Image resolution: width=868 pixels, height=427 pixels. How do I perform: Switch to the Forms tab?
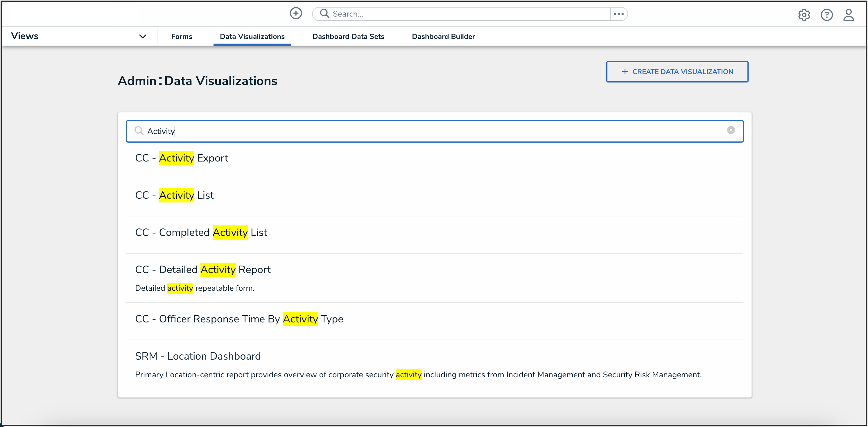pyautogui.click(x=181, y=36)
